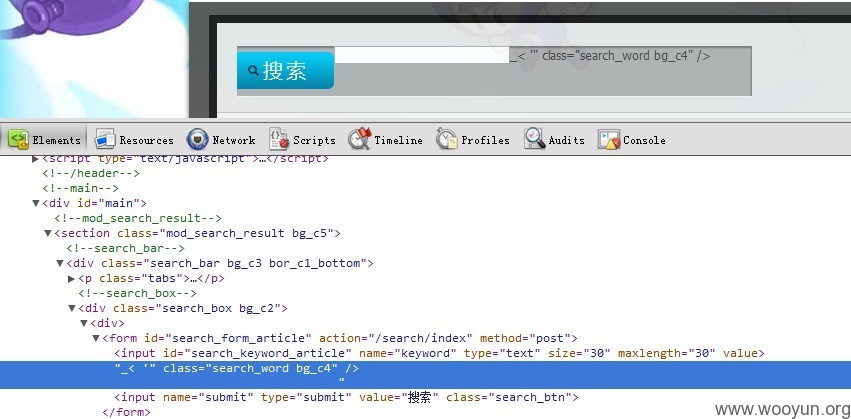851x419 pixels.
Task: Select the <!--mod_search_result--> comment line
Action: (x=138, y=218)
